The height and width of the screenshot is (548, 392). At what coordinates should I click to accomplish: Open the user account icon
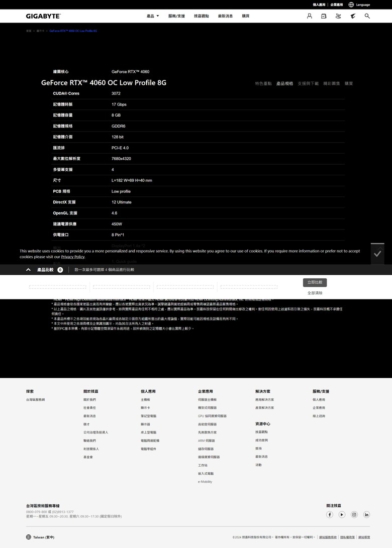point(310,16)
